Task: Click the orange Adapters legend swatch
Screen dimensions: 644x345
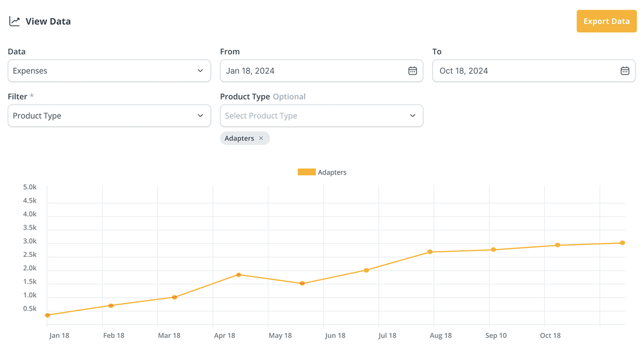Action: click(306, 172)
